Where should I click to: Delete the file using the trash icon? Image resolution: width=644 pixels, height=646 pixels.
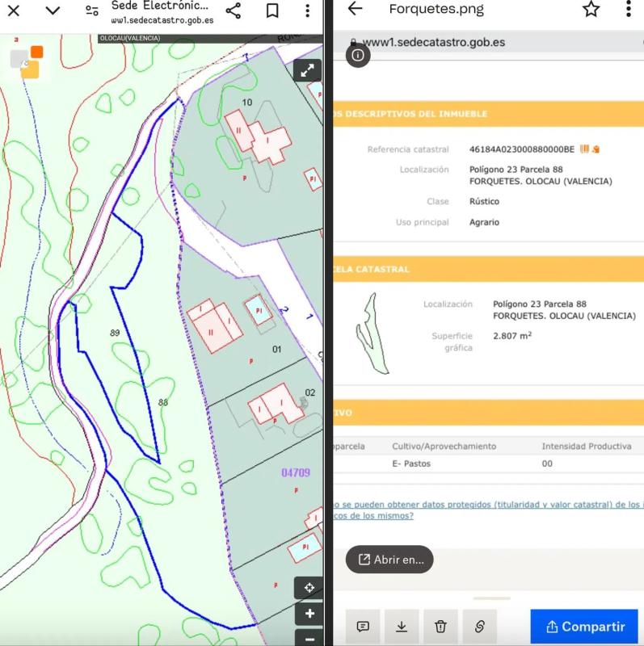pos(440,626)
